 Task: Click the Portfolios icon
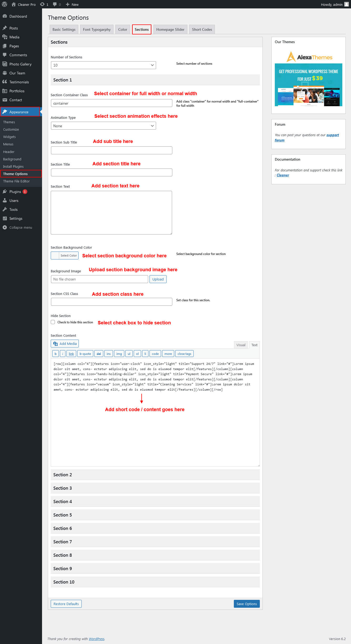coord(5,91)
